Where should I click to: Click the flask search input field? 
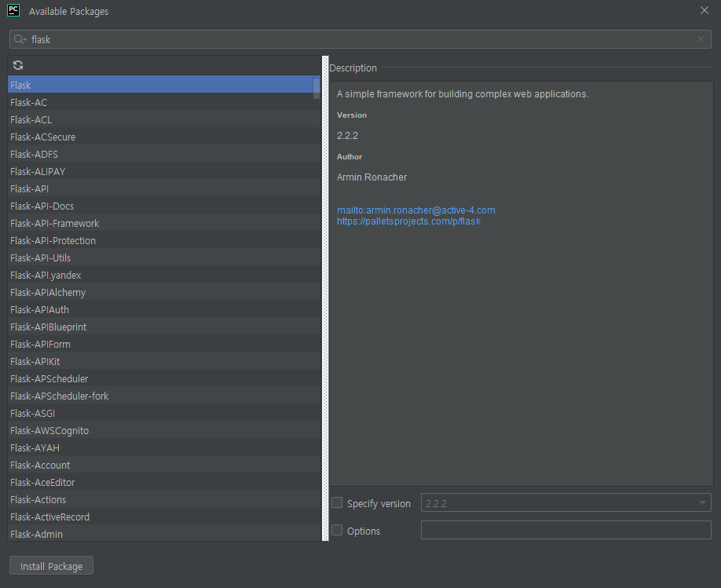tap(360, 39)
